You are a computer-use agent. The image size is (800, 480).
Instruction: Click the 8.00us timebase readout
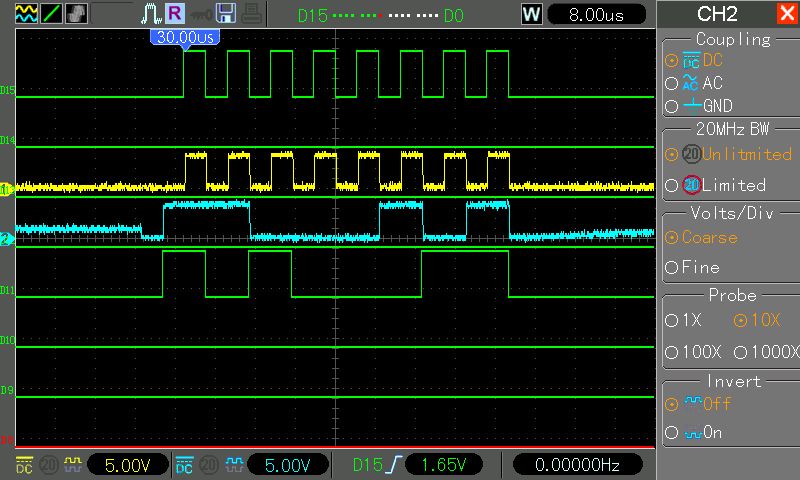coord(598,14)
